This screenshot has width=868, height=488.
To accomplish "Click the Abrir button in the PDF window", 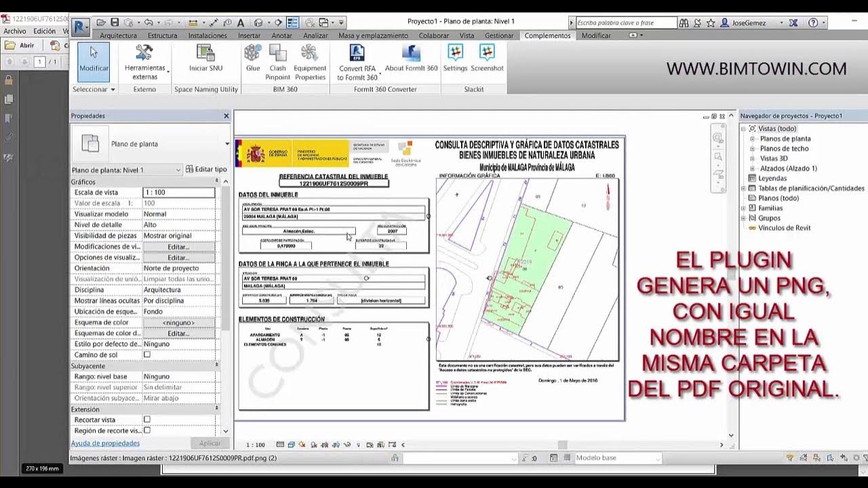I will click(20, 45).
